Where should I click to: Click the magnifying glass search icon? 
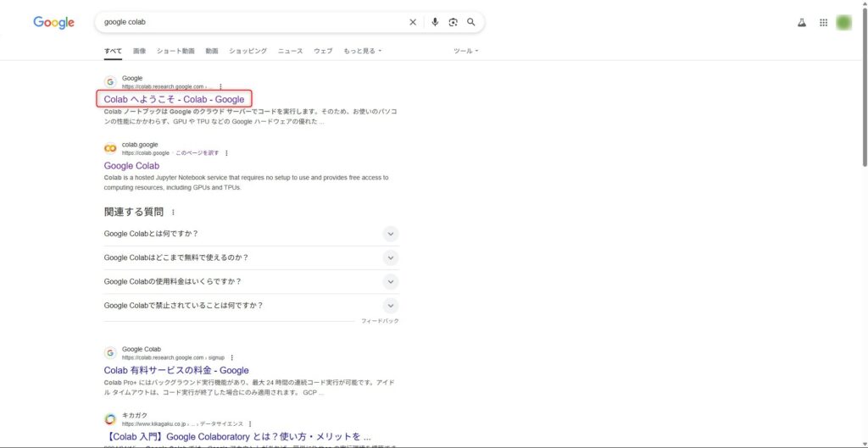tap(471, 22)
